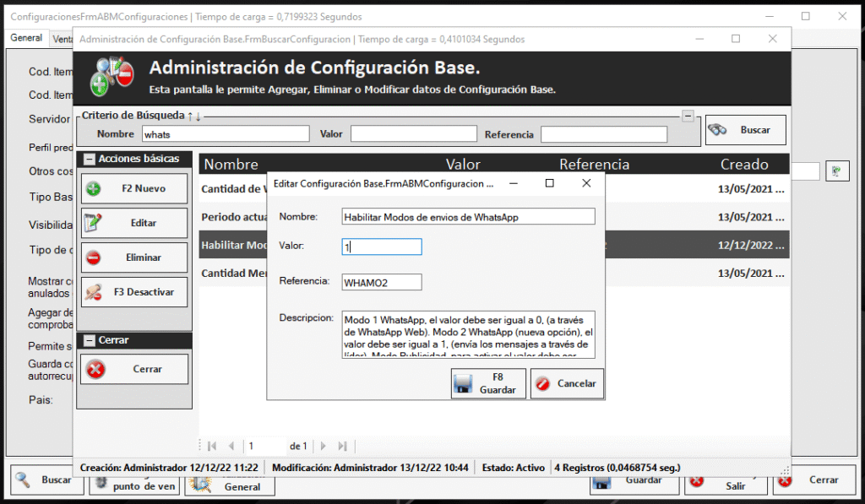This screenshot has width=865, height=504.
Task: Go to the first page in pager
Action: click(210, 446)
